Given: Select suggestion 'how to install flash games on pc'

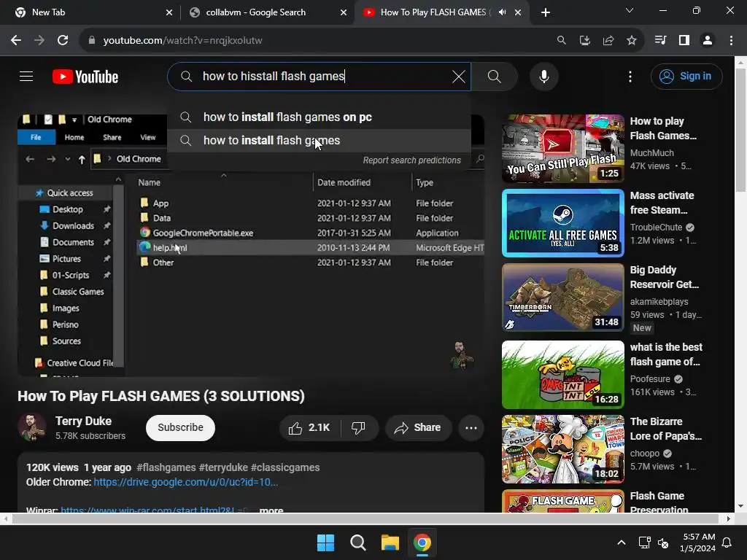Looking at the screenshot, I should [x=320, y=117].
